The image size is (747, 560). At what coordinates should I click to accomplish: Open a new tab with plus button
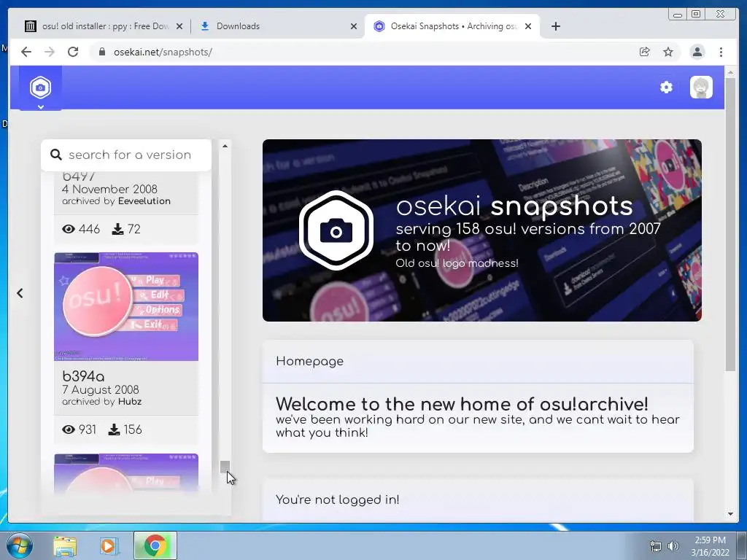click(555, 26)
